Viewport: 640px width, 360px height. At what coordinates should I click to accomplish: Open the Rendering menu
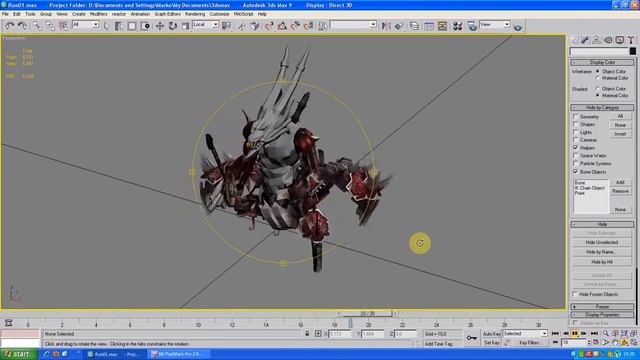[195, 14]
